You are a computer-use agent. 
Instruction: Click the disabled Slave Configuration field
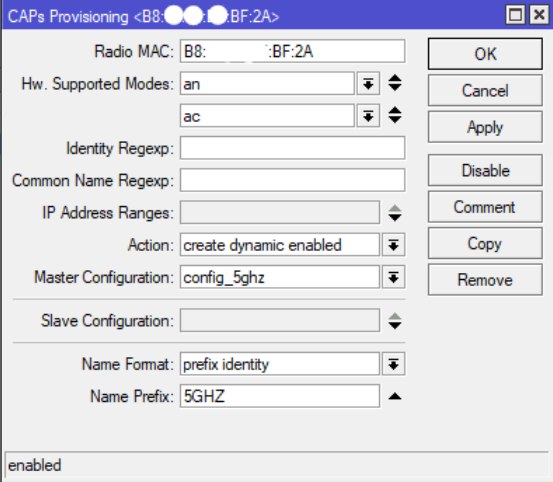coord(280,321)
